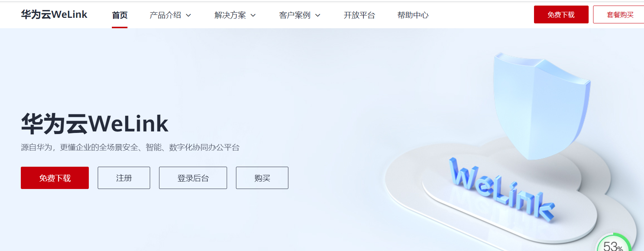Open 帮助中心 from navigation bar

[x=413, y=15]
